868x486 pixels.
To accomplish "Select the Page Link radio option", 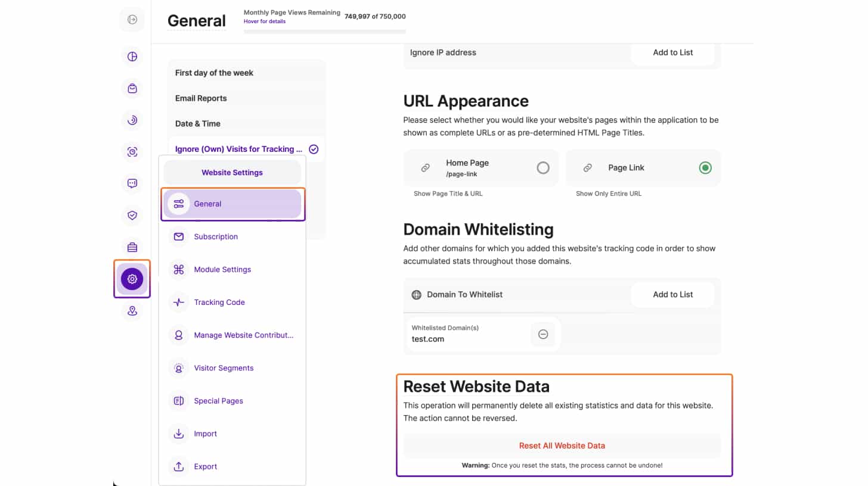I will [705, 168].
